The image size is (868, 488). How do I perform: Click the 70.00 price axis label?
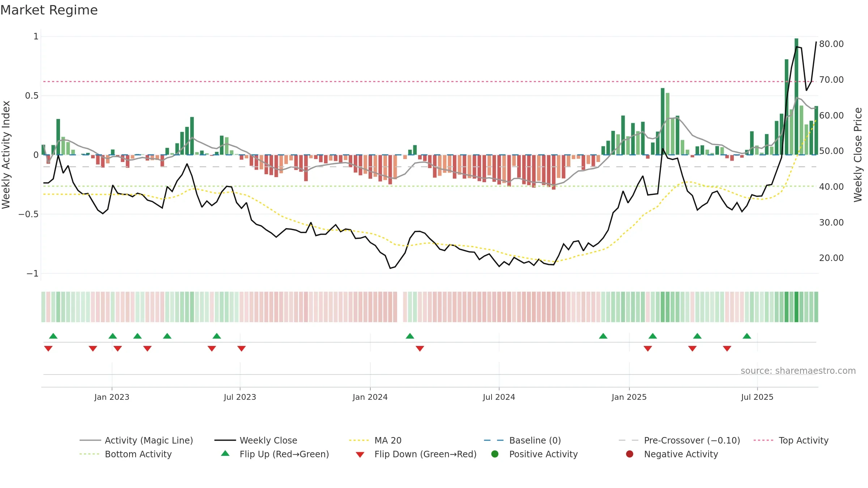(831, 80)
